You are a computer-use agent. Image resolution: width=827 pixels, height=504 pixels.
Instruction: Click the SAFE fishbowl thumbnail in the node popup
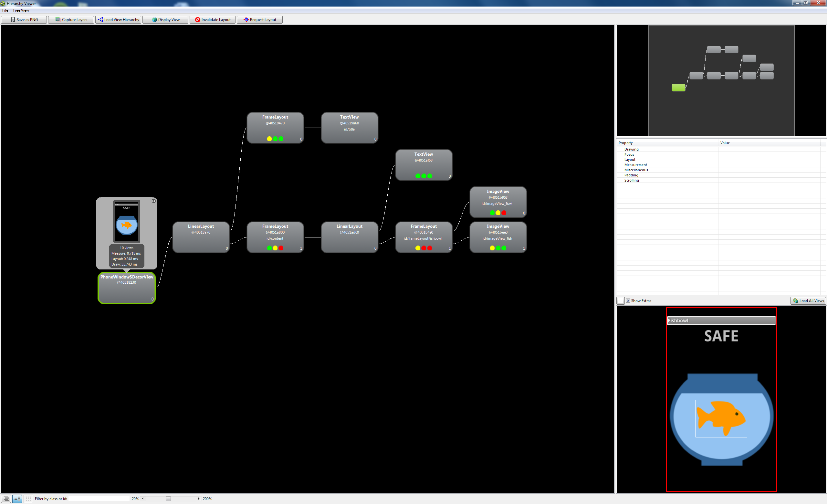127,221
